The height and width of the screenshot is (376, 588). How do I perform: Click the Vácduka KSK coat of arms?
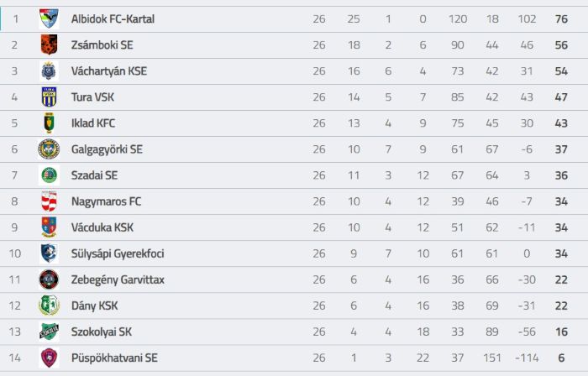click(49, 227)
